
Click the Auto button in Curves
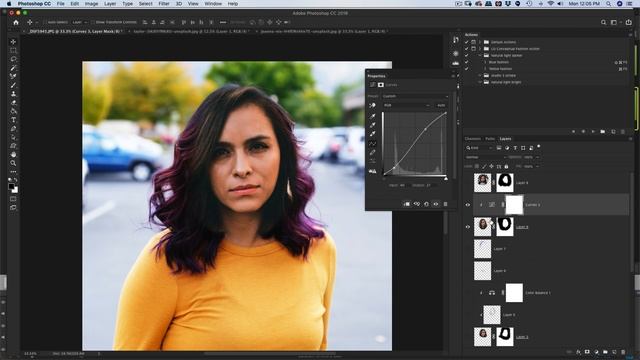tap(441, 105)
